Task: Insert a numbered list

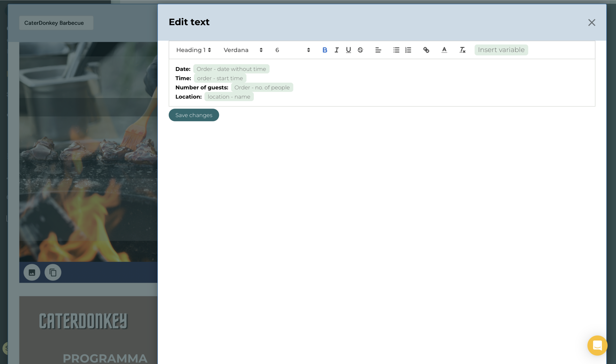Action: [x=408, y=50]
